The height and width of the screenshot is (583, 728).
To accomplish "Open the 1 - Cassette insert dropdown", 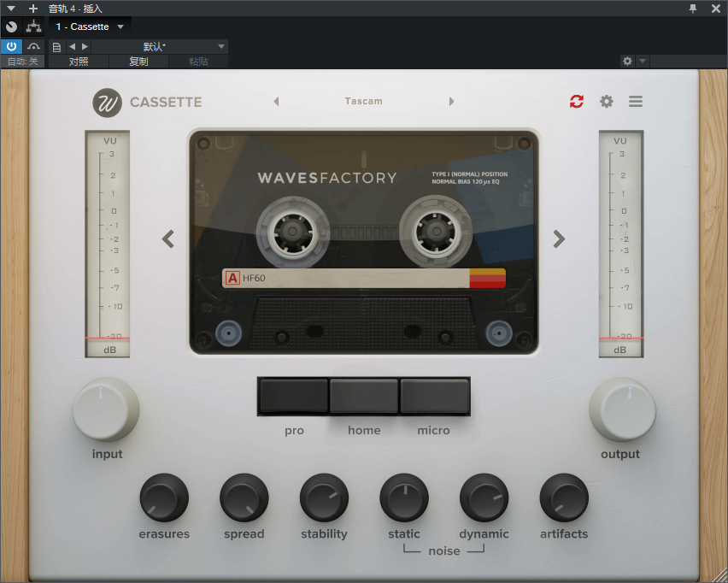I will (x=90, y=27).
